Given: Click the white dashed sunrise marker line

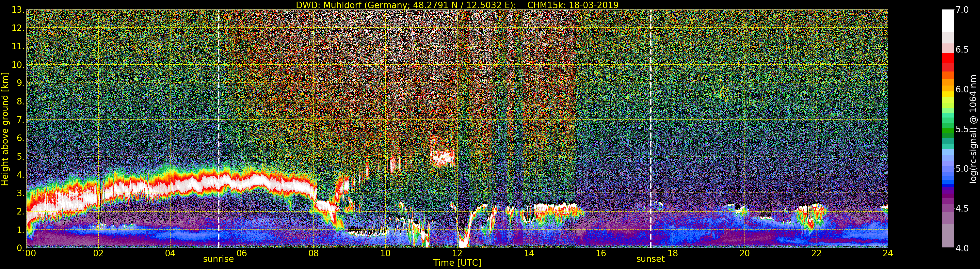Looking at the screenshot, I should click(218, 129).
